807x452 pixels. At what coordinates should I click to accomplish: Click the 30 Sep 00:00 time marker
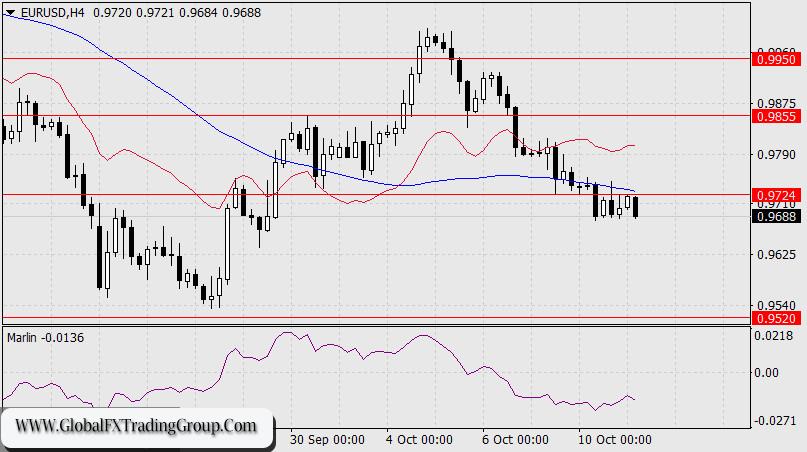coord(327,440)
